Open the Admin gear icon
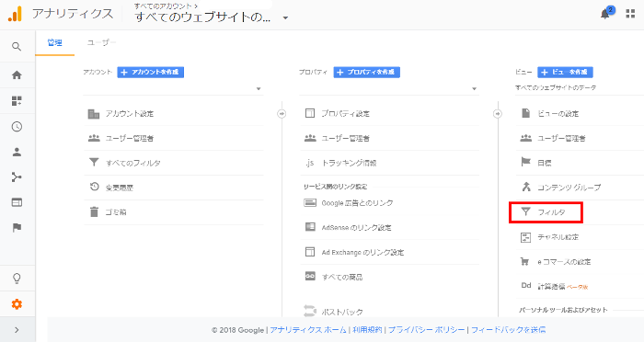Image resolution: width=644 pixels, height=342 pixels. pos(17,304)
